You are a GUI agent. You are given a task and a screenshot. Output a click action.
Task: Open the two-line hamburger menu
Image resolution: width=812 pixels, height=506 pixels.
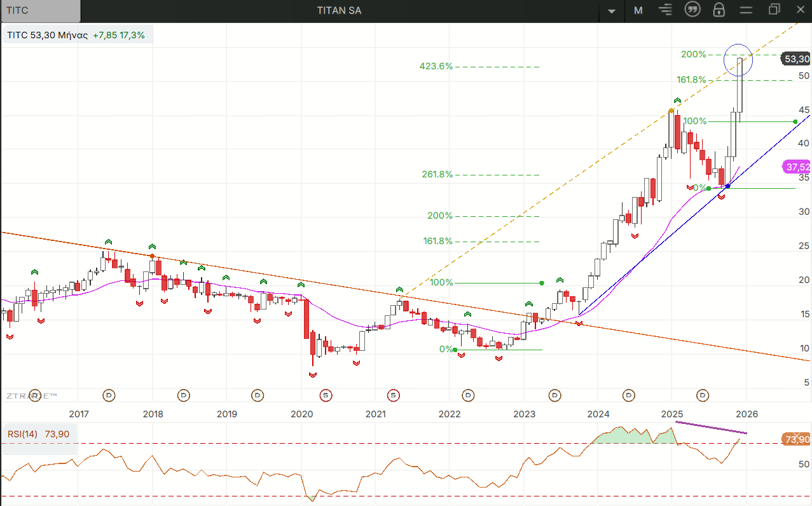click(x=746, y=10)
